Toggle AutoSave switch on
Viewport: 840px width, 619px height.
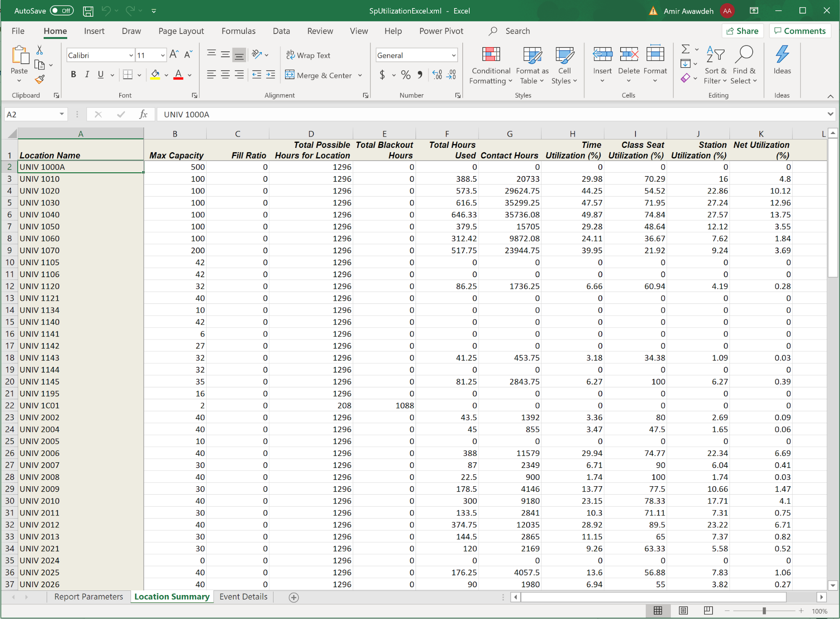tap(62, 11)
